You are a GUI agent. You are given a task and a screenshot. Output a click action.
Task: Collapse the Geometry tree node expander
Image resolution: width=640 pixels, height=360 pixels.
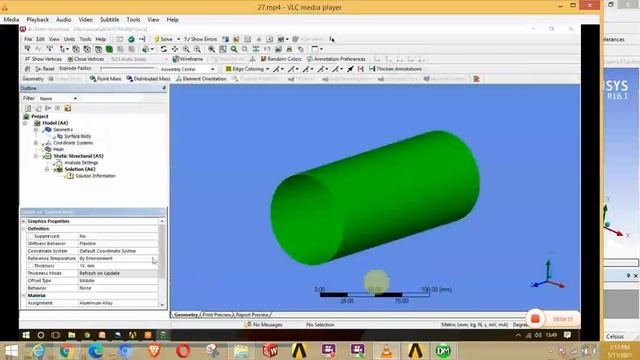36,130
